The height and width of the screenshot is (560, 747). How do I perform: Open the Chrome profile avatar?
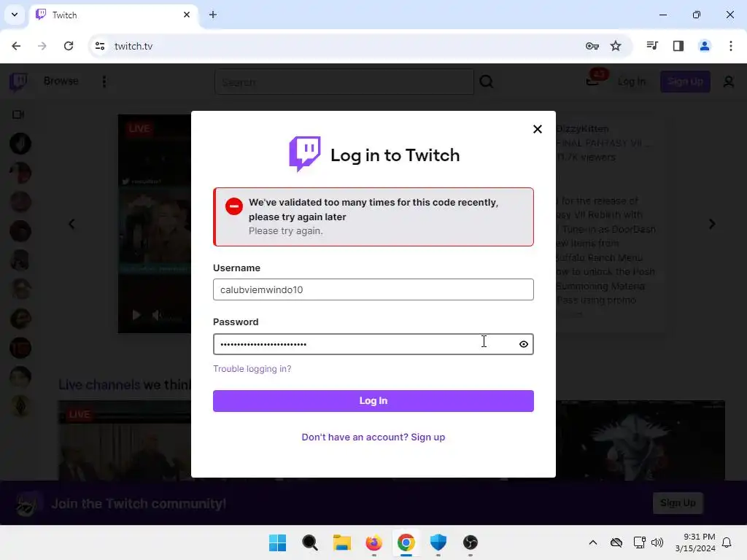[x=705, y=46]
